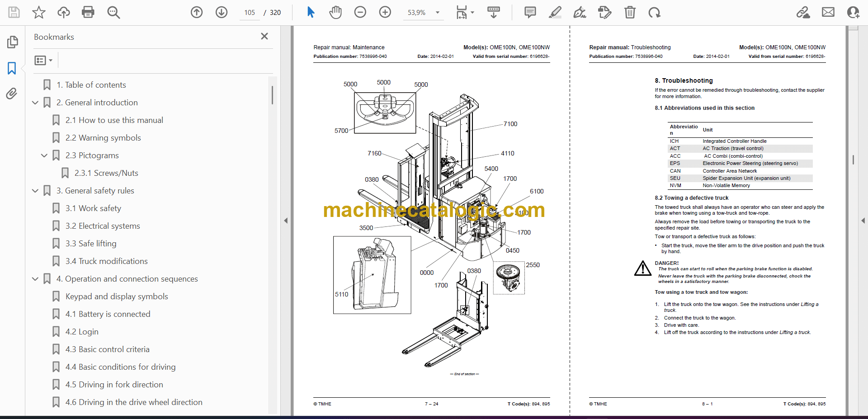Add a sticky note comment
This screenshot has height=419, width=868.
[x=530, y=12]
